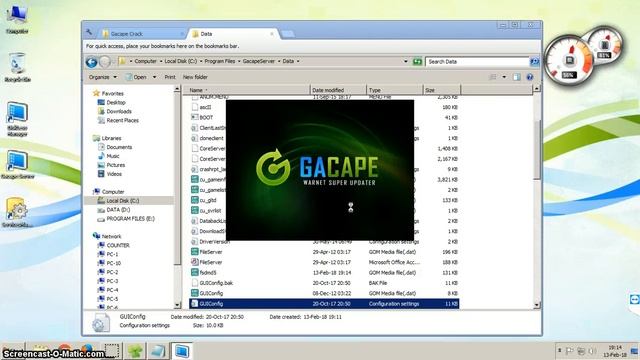
Task: Click the Favorites star icon
Action: (x=96, y=93)
